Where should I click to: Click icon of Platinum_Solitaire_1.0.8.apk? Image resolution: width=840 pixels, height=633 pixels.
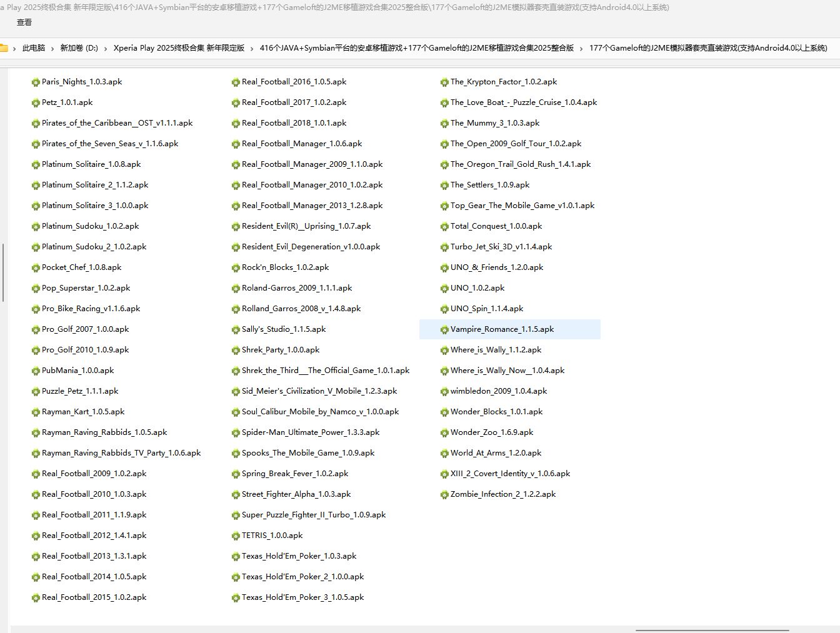36,164
